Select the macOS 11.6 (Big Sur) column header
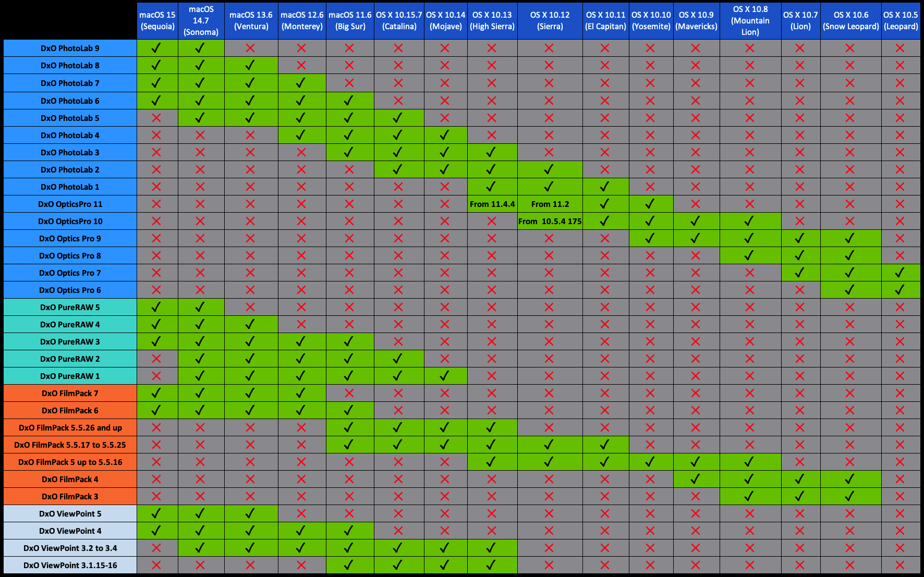This screenshot has width=924, height=577. pyautogui.click(x=350, y=21)
